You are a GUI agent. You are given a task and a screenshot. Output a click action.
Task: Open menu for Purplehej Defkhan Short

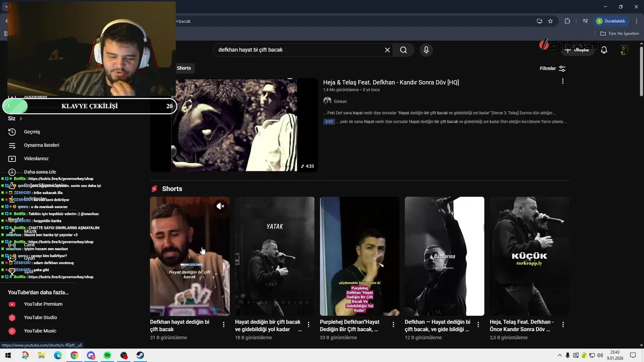pyautogui.click(x=393, y=325)
